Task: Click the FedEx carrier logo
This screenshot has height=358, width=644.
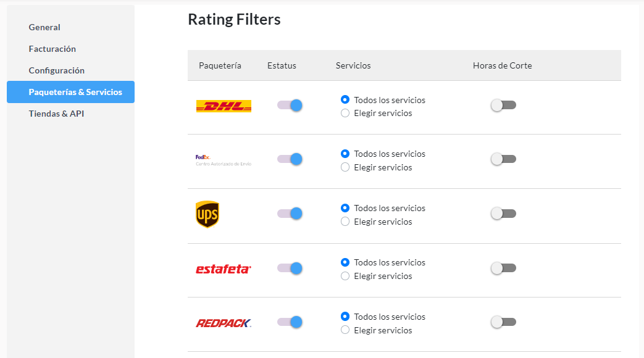Action: 224,160
